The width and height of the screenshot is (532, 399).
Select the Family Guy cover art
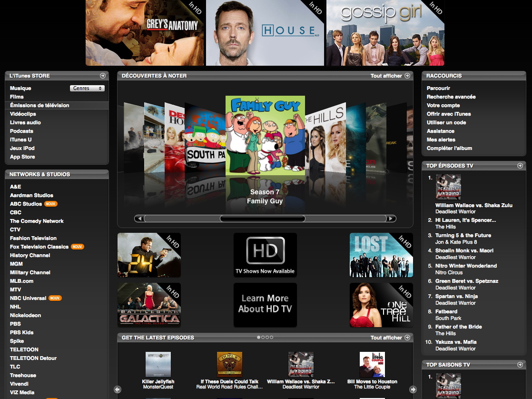(x=266, y=136)
